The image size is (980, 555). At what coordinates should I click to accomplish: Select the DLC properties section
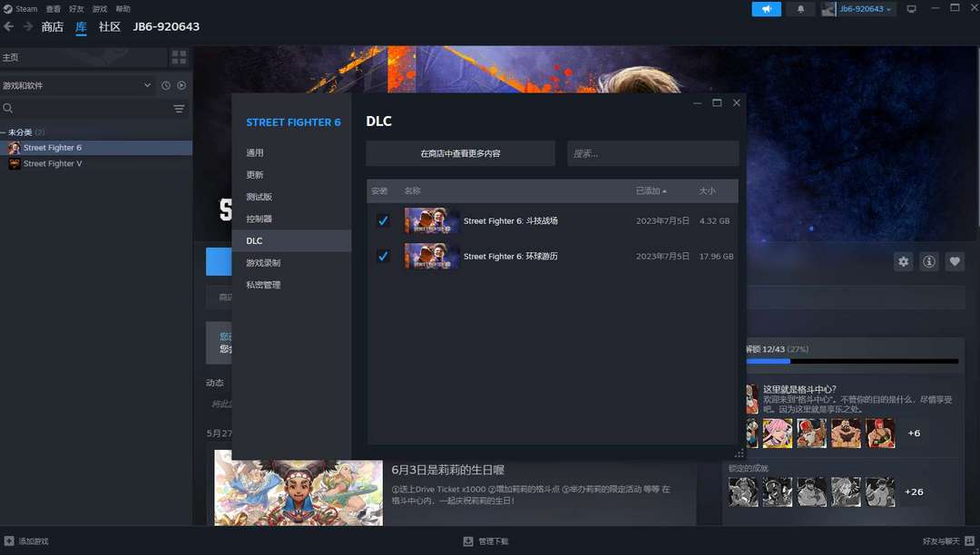point(291,241)
